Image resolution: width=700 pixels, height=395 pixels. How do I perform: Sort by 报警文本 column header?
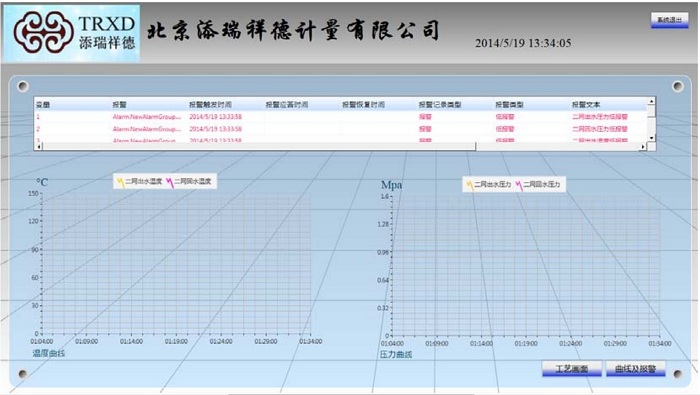pos(586,104)
